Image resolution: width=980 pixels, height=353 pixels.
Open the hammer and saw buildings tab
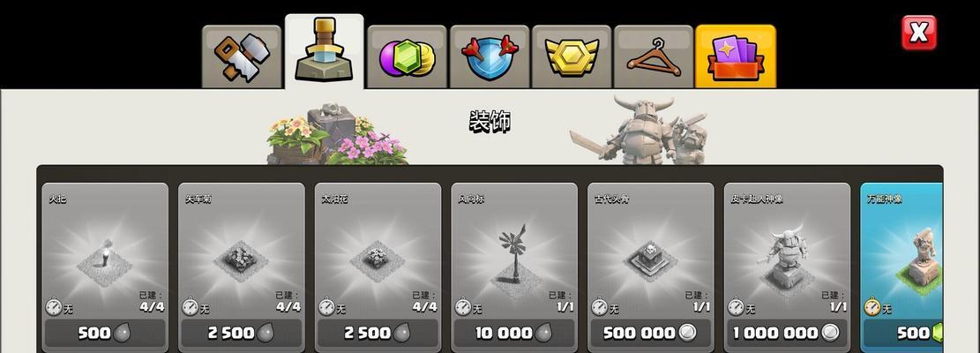click(x=241, y=56)
